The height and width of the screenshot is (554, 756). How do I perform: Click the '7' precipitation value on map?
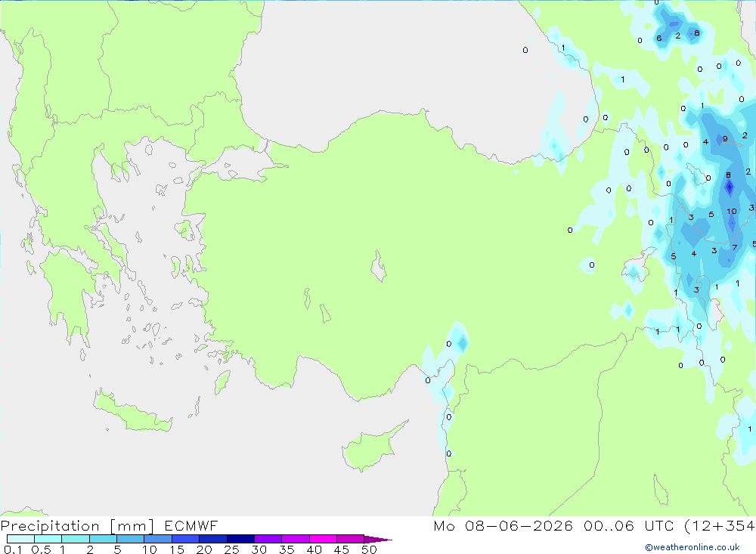[x=734, y=247]
